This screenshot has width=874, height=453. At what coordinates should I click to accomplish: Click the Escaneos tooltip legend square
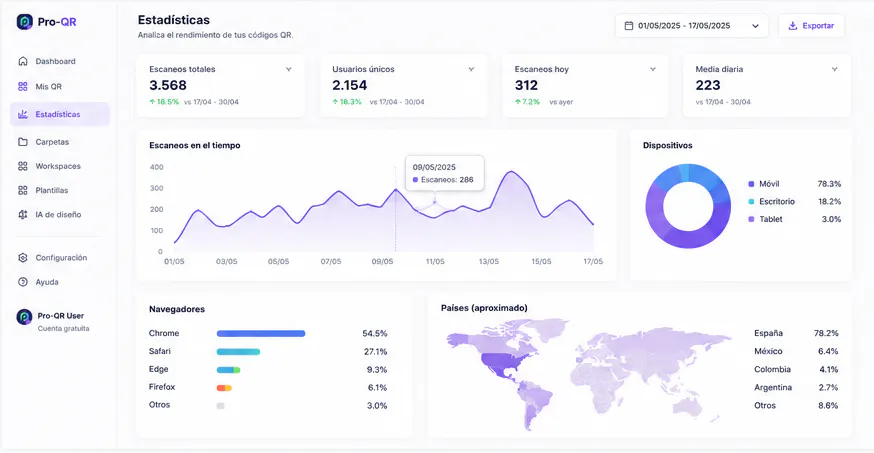(415, 179)
